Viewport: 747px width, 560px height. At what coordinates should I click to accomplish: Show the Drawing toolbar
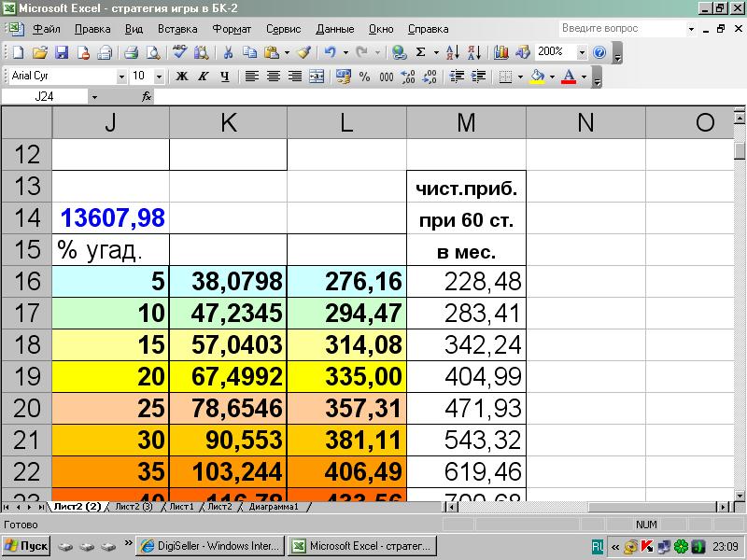[x=523, y=52]
